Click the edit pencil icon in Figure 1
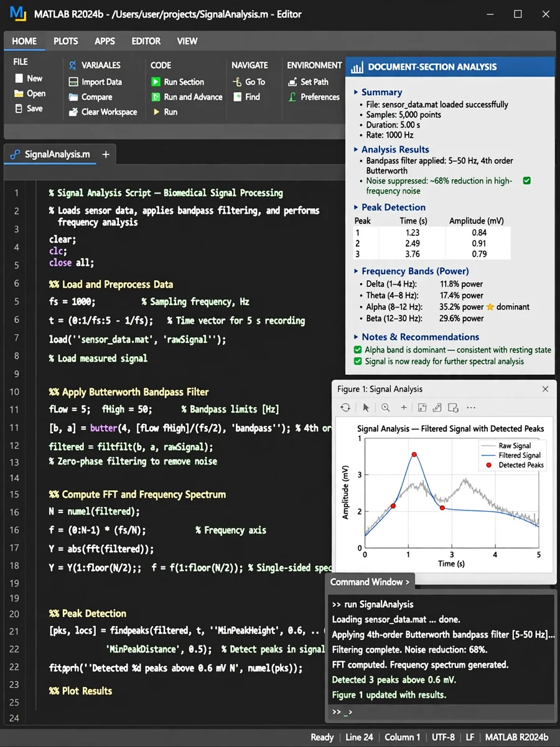The height and width of the screenshot is (747, 560). (437, 408)
